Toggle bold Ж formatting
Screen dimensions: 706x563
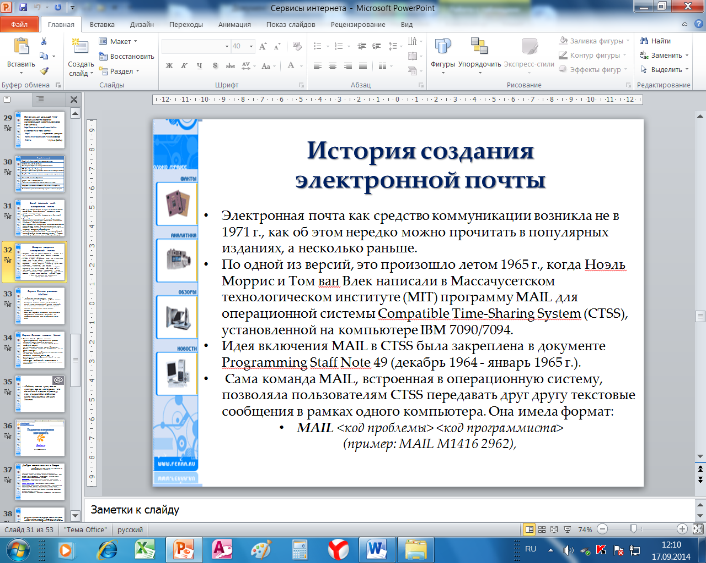(169, 66)
